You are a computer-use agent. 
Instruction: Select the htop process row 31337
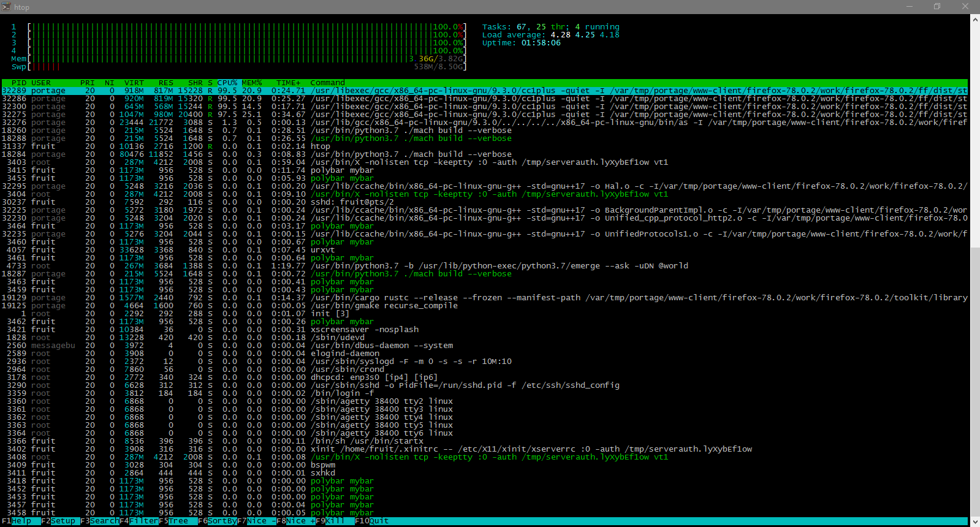point(485,146)
